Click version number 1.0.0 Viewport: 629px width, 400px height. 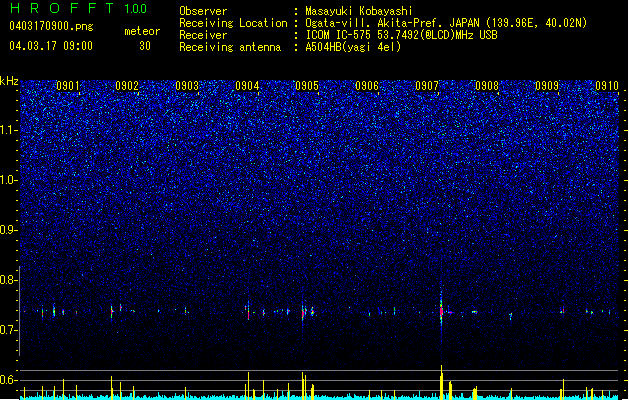pyautogui.click(x=136, y=9)
